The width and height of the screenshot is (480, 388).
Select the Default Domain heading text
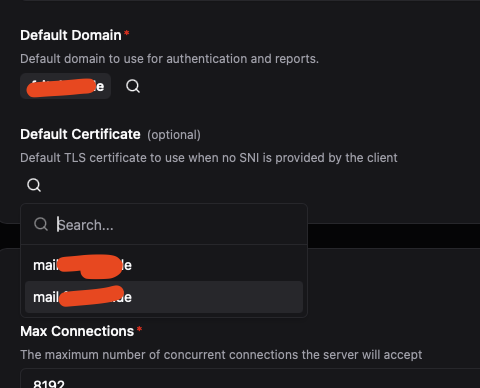point(71,35)
